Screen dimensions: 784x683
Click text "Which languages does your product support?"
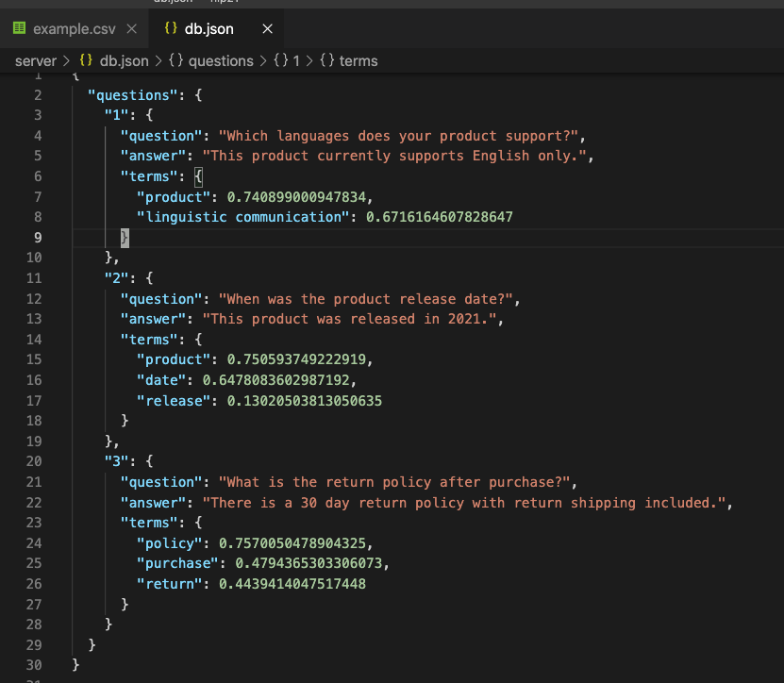[x=398, y=136]
